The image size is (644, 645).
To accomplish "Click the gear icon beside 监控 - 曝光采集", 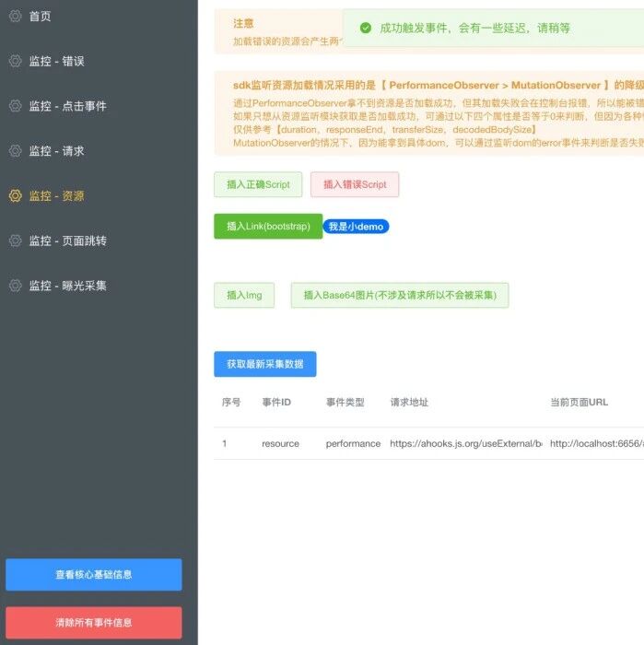I will coord(16,286).
